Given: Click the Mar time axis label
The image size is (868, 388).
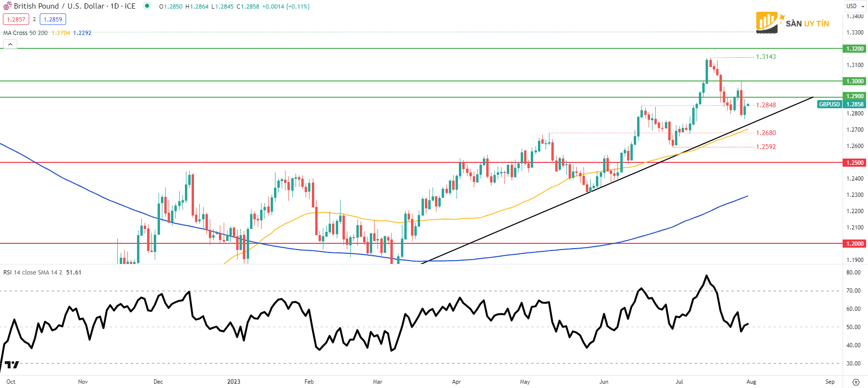Looking at the screenshot, I should (x=377, y=382).
